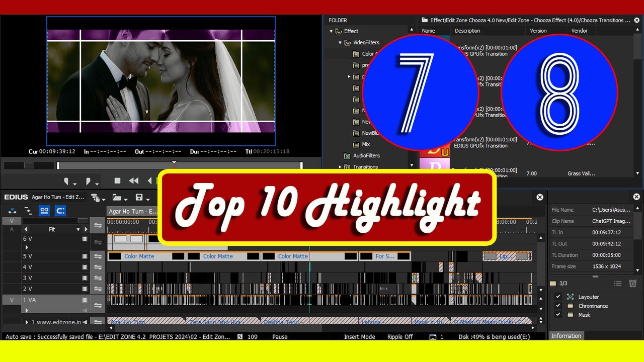Sort effects by the Description column

pos(467,31)
